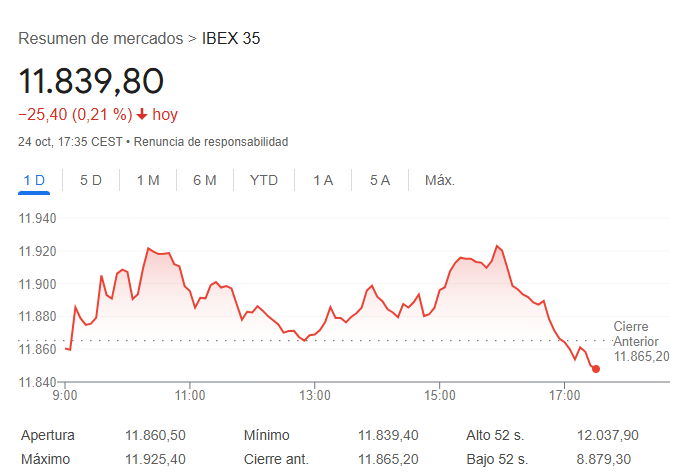Click the 13:00 time axis label

click(315, 395)
